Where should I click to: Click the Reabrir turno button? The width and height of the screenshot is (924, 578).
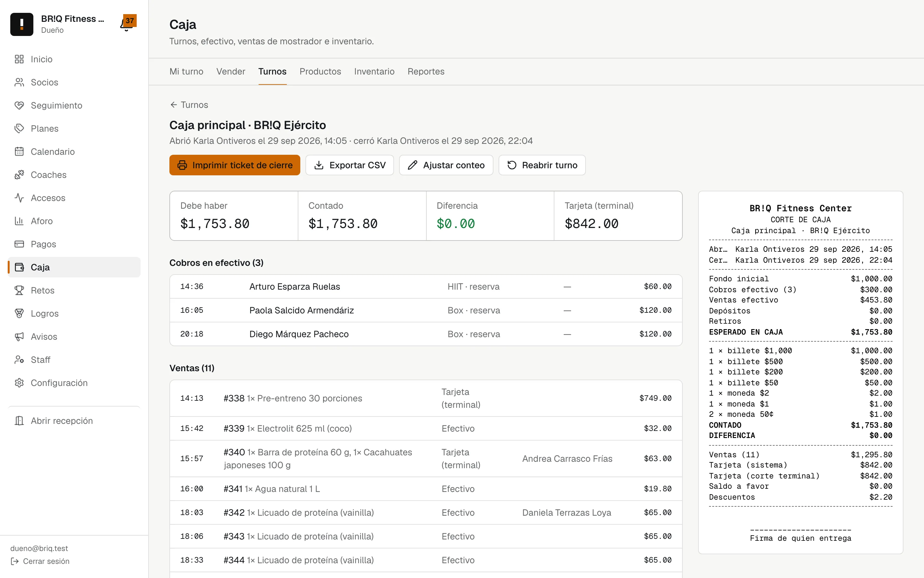point(542,165)
